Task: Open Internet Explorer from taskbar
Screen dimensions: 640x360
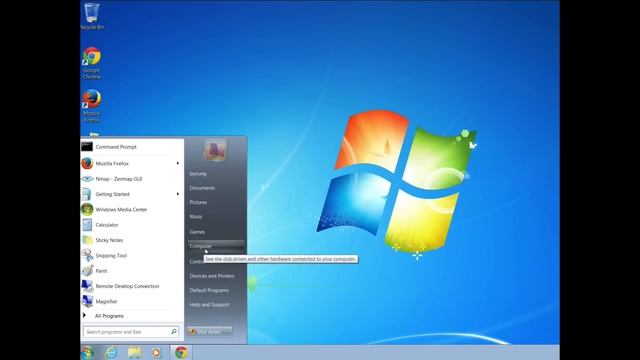Action: click(111, 352)
